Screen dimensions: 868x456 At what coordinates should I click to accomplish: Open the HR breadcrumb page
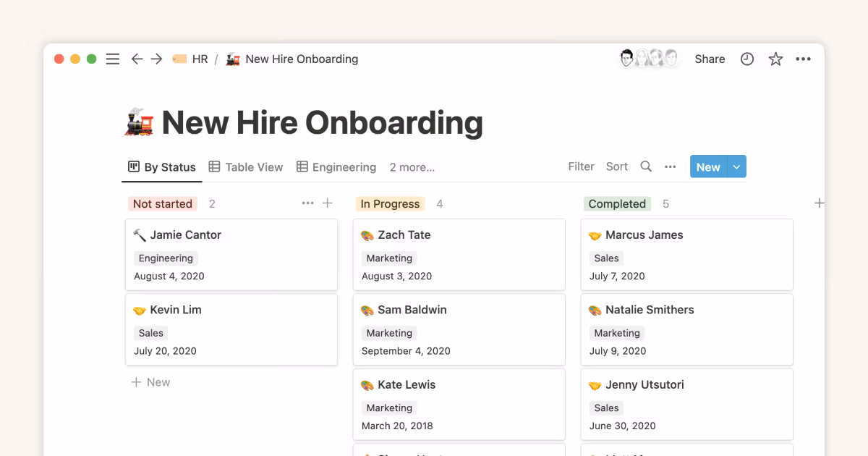pos(200,59)
